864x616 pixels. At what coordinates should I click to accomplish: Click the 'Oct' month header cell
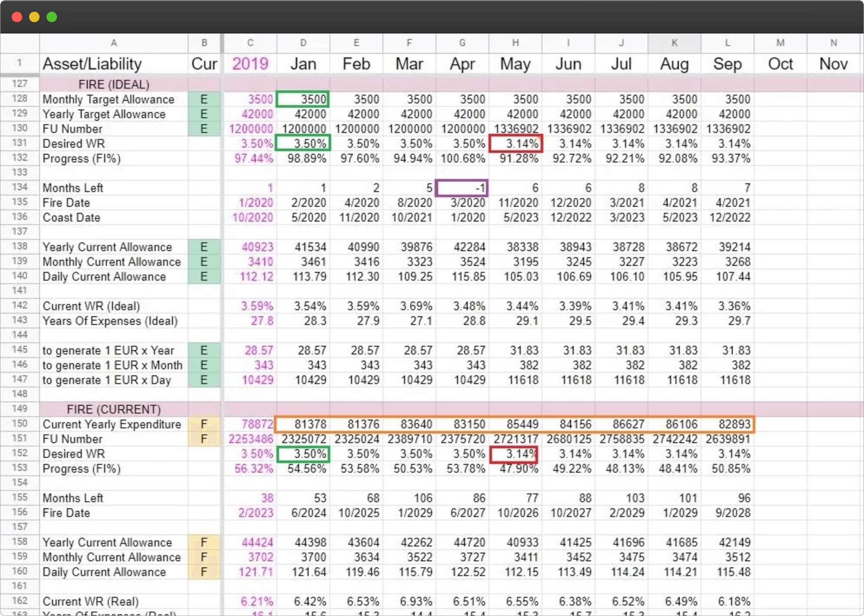click(781, 64)
